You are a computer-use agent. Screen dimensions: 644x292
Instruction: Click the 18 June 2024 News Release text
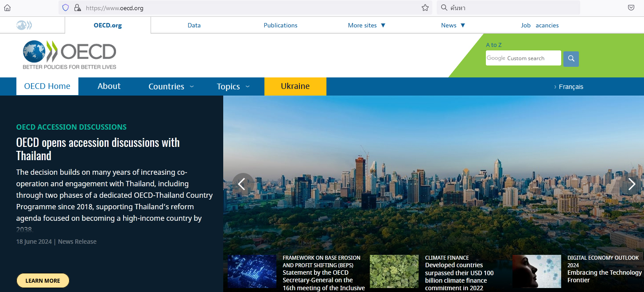56,242
